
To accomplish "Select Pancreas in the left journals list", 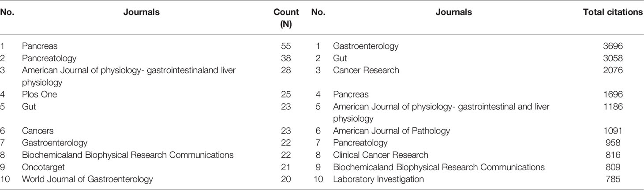I will [40, 46].
